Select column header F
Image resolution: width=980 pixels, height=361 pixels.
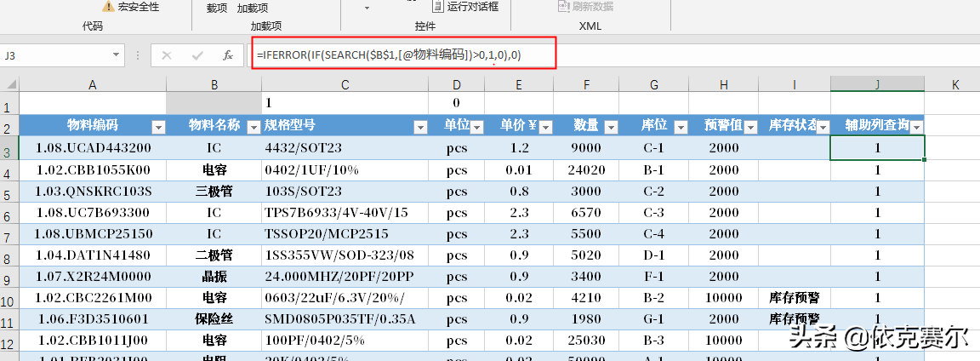(x=585, y=84)
